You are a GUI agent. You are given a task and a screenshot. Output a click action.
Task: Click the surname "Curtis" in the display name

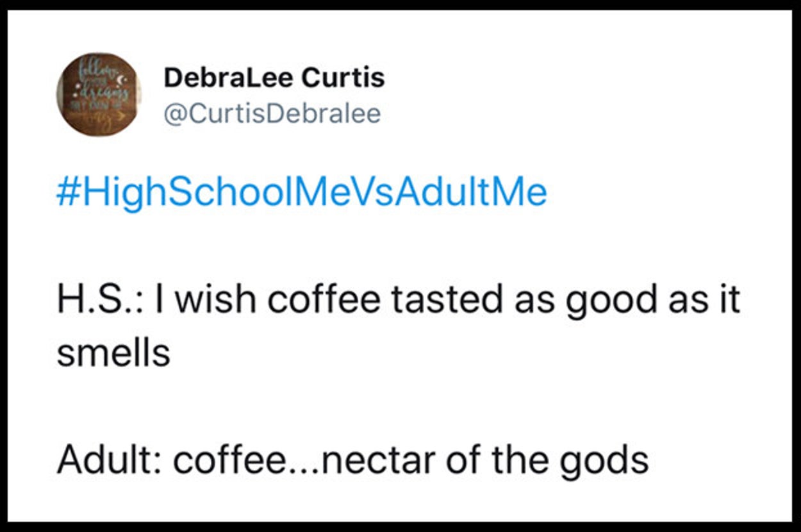343,78
